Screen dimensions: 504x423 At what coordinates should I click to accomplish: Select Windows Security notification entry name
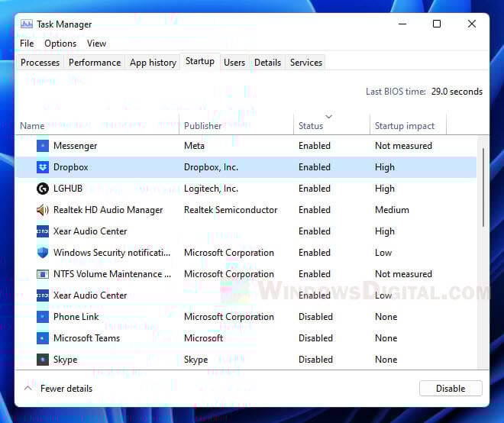point(111,253)
